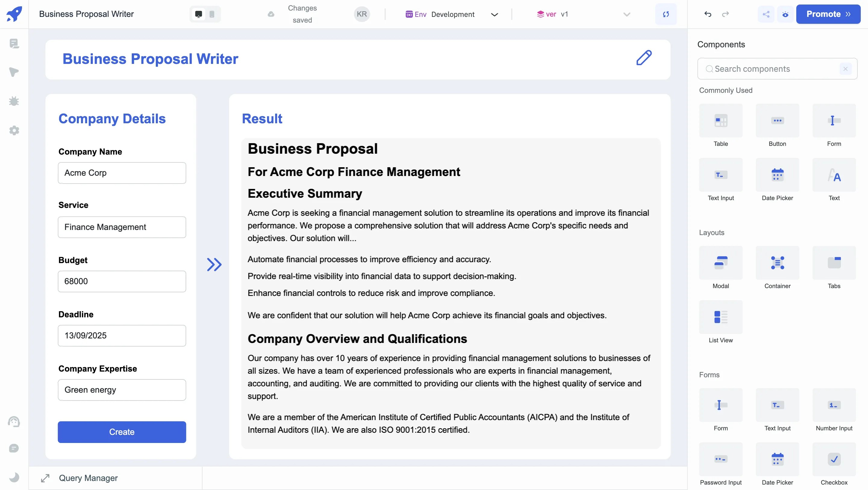Select the Inspector pointer tool in sidebar
The image size is (868, 490).
click(14, 72)
